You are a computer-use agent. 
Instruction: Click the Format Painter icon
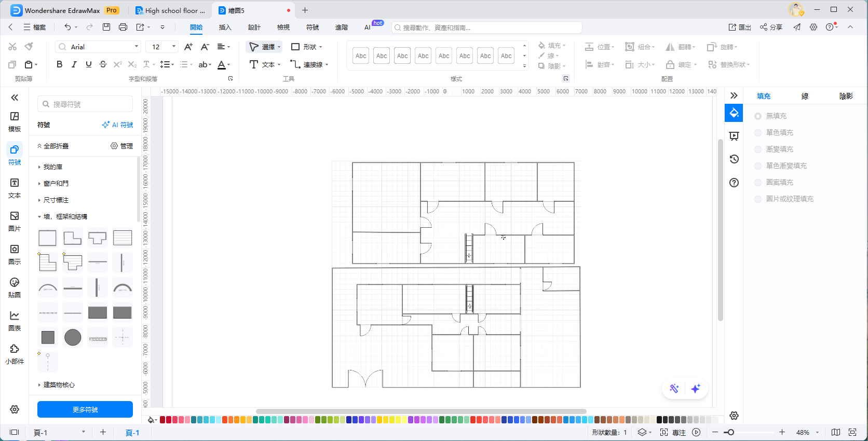tap(29, 47)
